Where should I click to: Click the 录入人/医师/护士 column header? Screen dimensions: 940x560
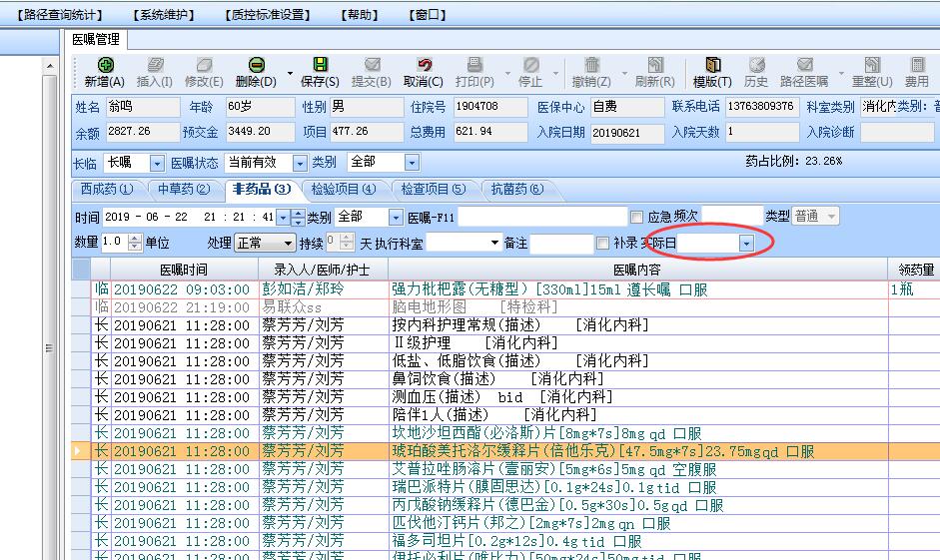pos(323,271)
